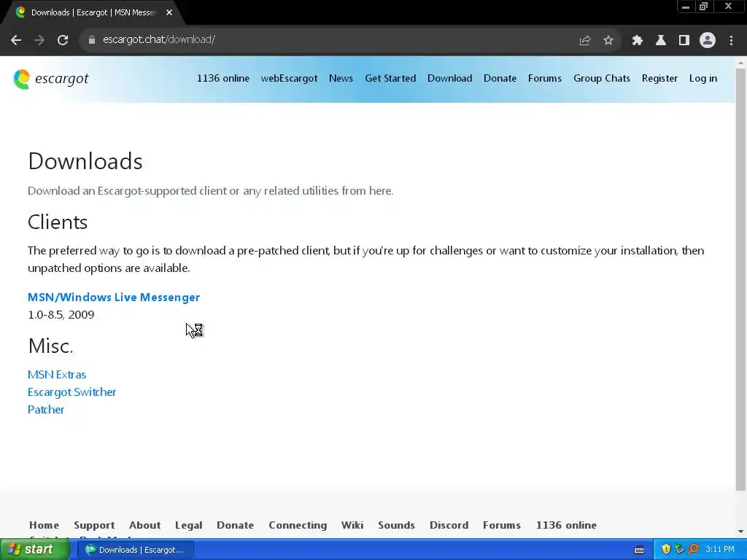This screenshot has width=747, height=560.
Task: Click the text "1.0-8.5, 2009"
Action: coord(61,315)
